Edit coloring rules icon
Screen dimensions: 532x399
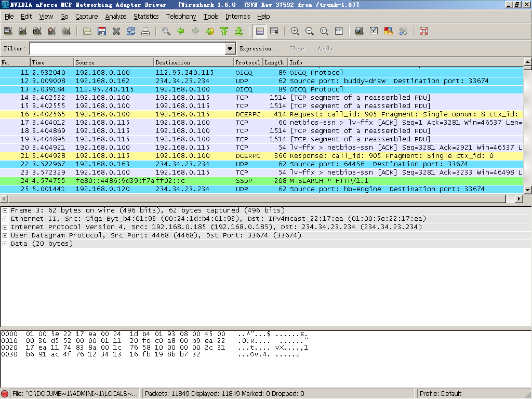389,31
